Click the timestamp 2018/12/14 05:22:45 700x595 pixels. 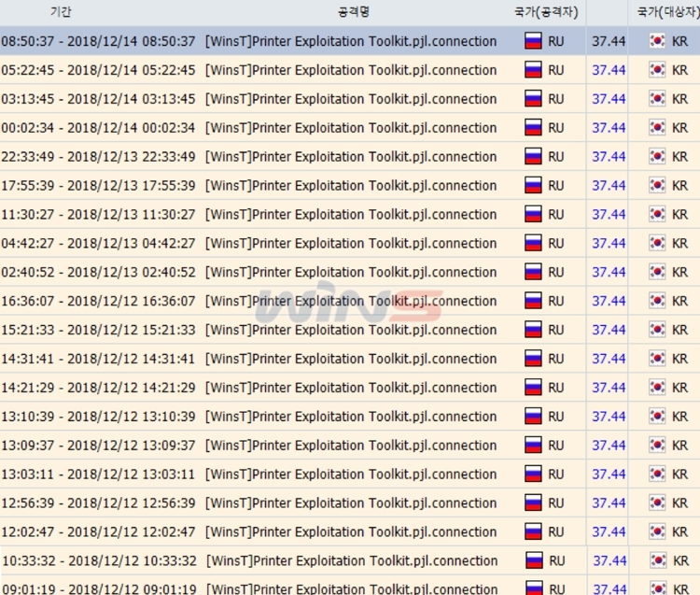coord(132,70)
